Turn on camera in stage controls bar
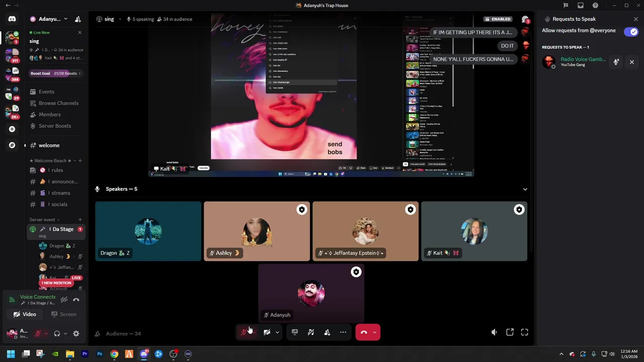 click(267, 332)
